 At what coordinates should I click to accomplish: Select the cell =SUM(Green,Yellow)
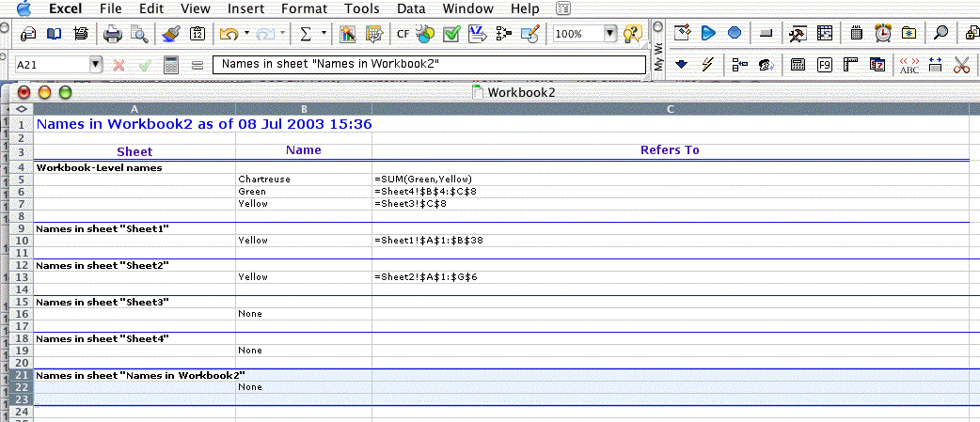[671, 180]
